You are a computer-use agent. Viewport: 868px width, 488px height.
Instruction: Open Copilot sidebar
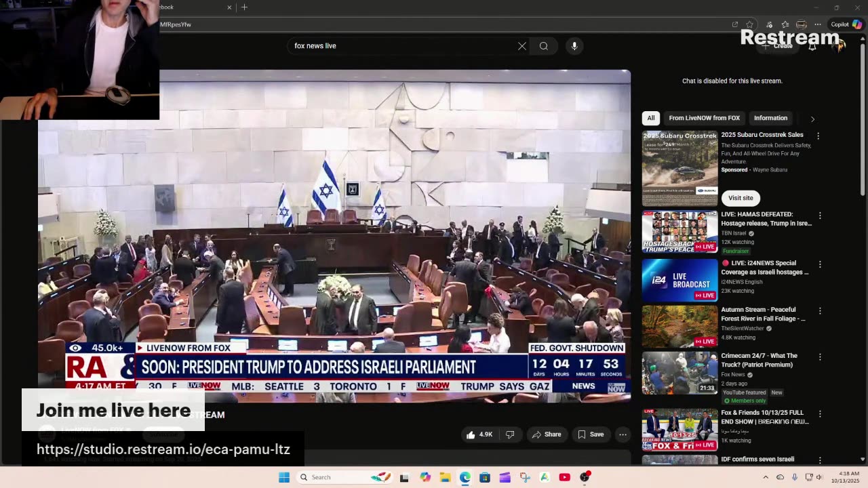click(x=846, y=24)
